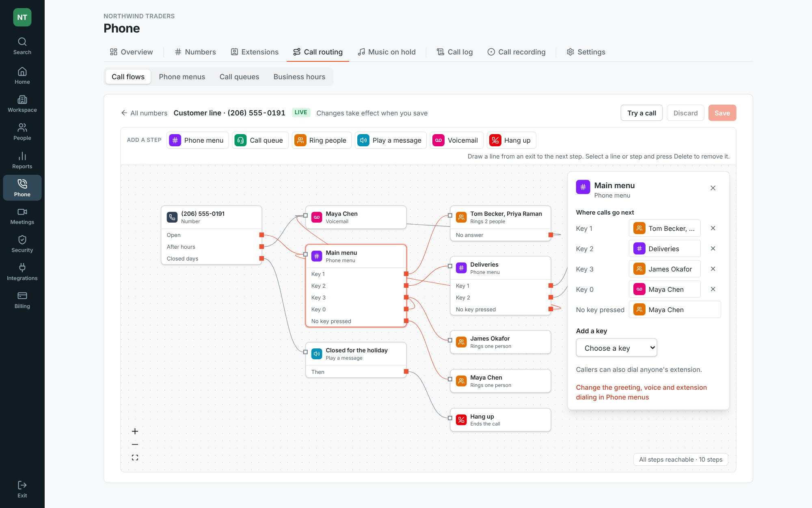The image size is (812, 508).
Task: Open Meetings section
Action: click(22, 216)
